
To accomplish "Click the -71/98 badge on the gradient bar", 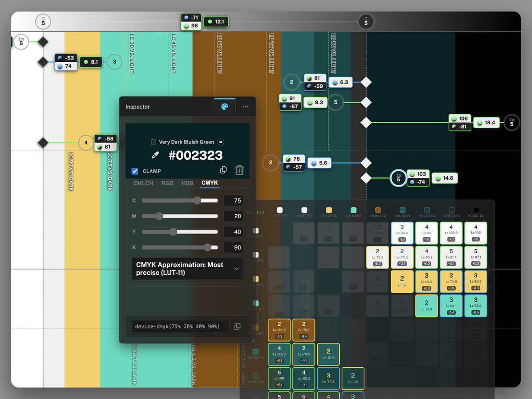I will point(191,22).
